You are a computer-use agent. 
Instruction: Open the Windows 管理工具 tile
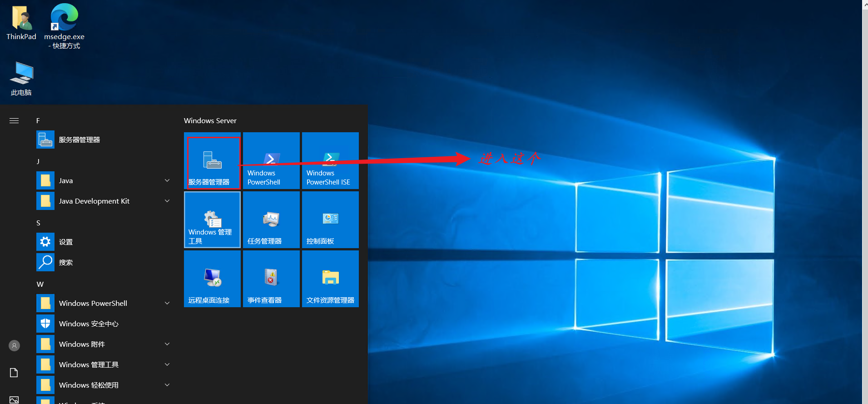212,219
